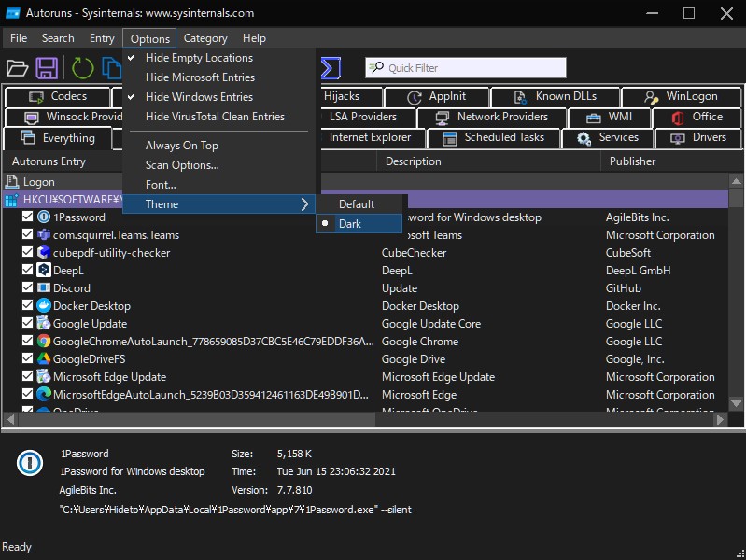Uncheck the 1Password autorun entry
This screenshot has width=746, height=560.
(28, 217)
